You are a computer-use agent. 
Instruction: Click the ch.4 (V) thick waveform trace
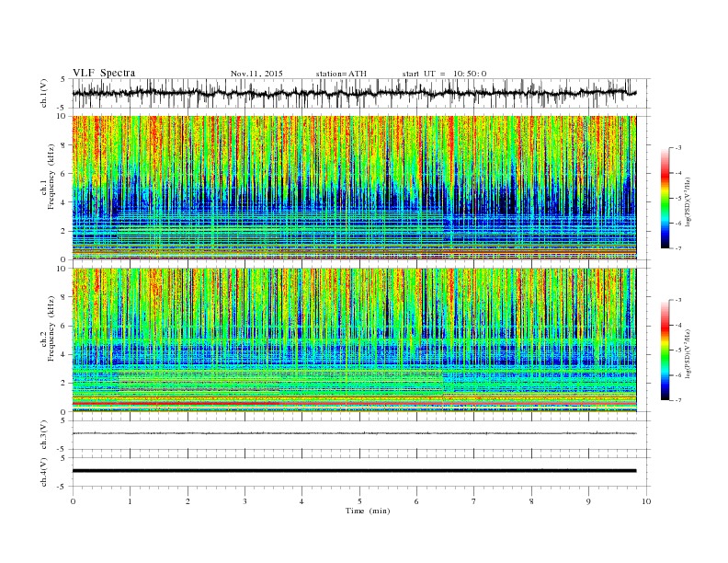coord(354,471)
